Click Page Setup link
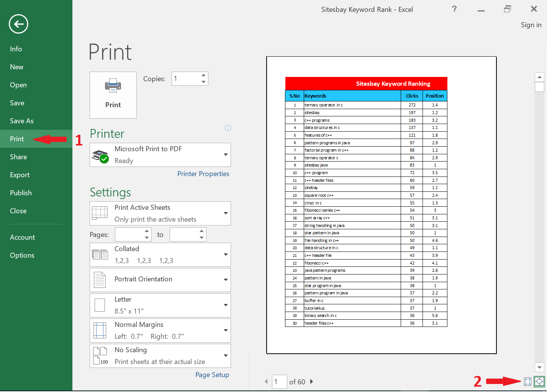This screenshot has width=547, height=392. click(212, 375)
